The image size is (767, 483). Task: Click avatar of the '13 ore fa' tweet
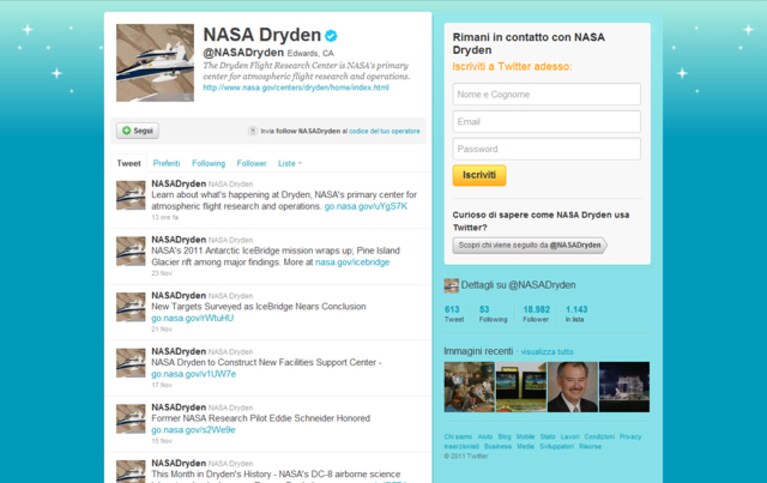point(131,195)
